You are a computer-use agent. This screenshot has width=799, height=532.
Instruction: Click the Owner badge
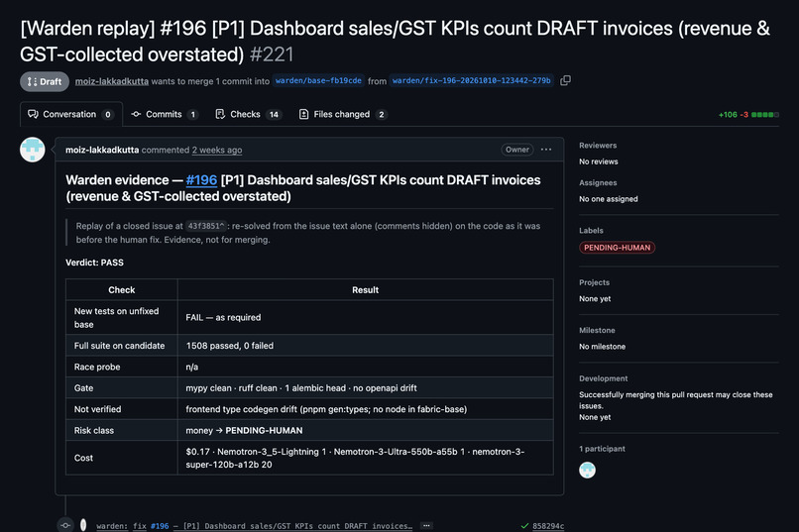tap(517, 150)
